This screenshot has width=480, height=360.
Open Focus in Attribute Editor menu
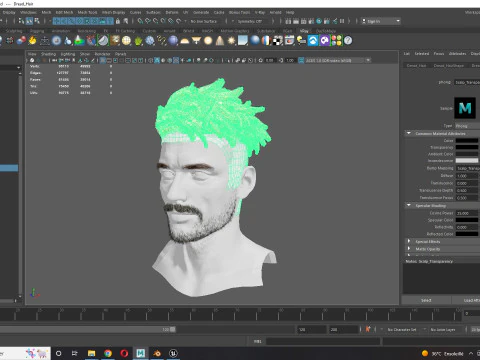click(439, 53)
